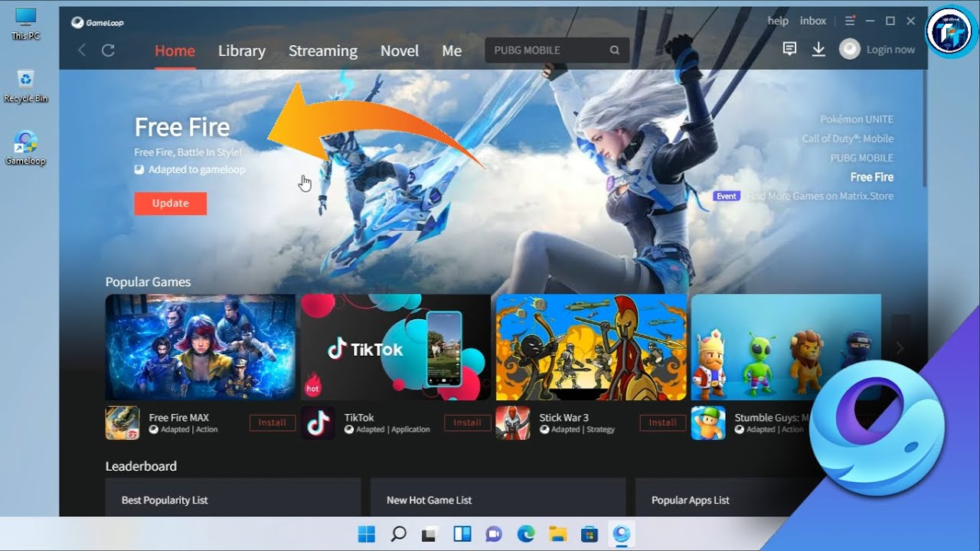The height and width of the screenshot is (551, 980).
Task: Switch to the Home tab
Action: tap(175, 51)
